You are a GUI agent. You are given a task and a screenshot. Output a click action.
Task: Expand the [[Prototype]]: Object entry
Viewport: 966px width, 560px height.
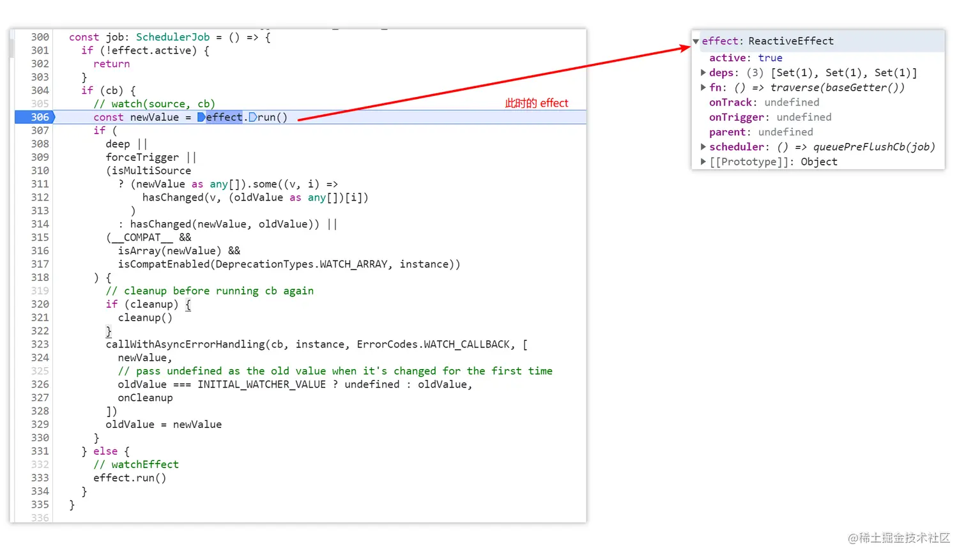tap(703, 162)
